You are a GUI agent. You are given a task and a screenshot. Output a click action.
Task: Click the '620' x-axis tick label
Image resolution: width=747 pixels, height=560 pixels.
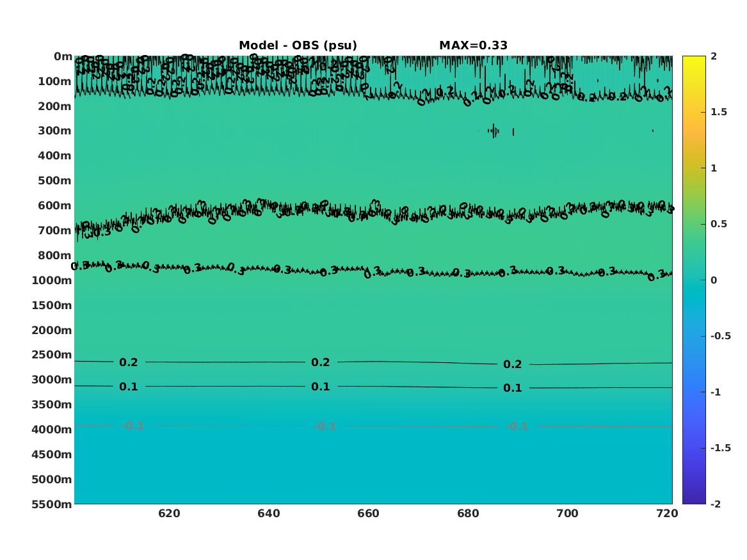click(x=169, y=513)
